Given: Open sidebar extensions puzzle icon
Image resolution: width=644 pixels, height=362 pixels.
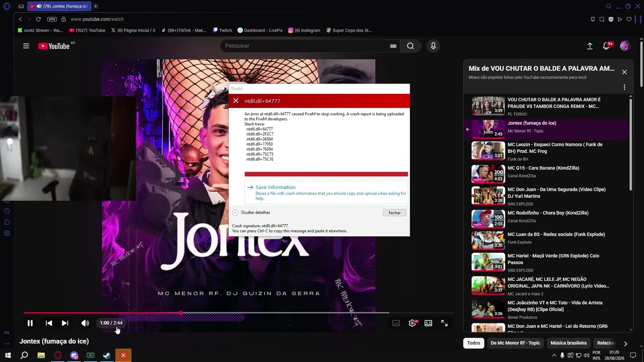Looking at the screenshot, I should 7,222.
